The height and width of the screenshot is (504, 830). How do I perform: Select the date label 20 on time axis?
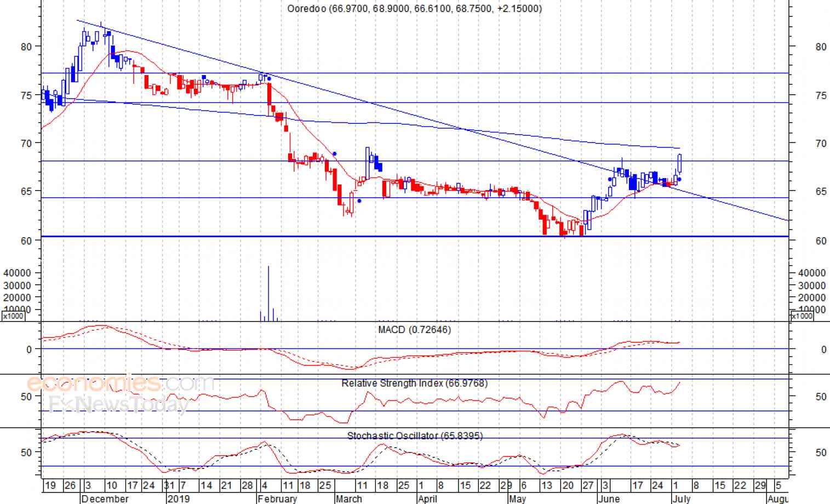click(568, 485)
